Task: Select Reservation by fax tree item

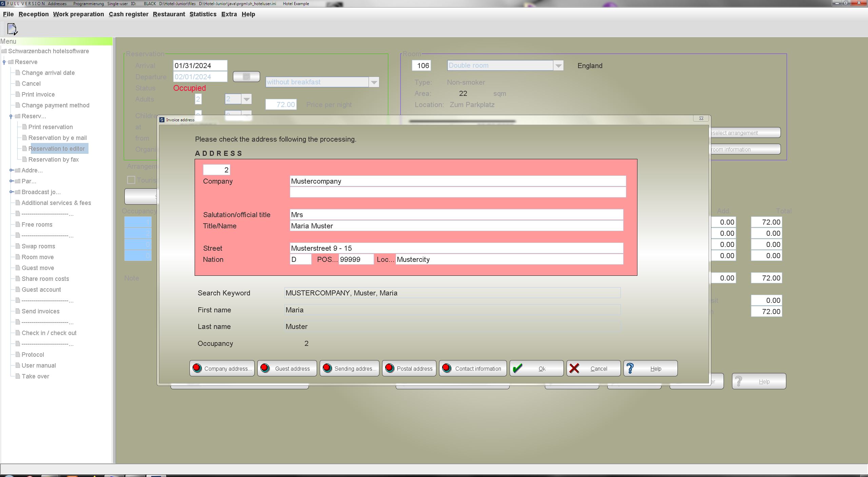Action: pyautogui.click(x=54, y=159)
